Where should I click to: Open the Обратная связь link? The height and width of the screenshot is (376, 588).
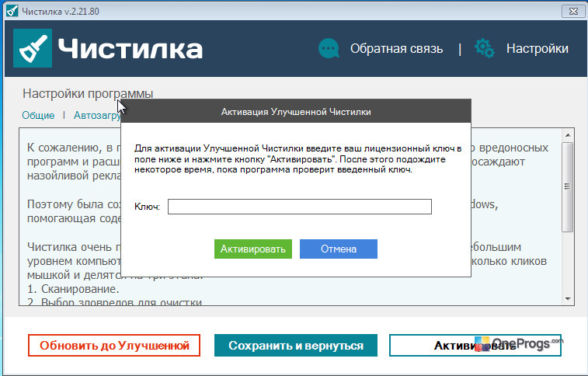click(396, 49)
